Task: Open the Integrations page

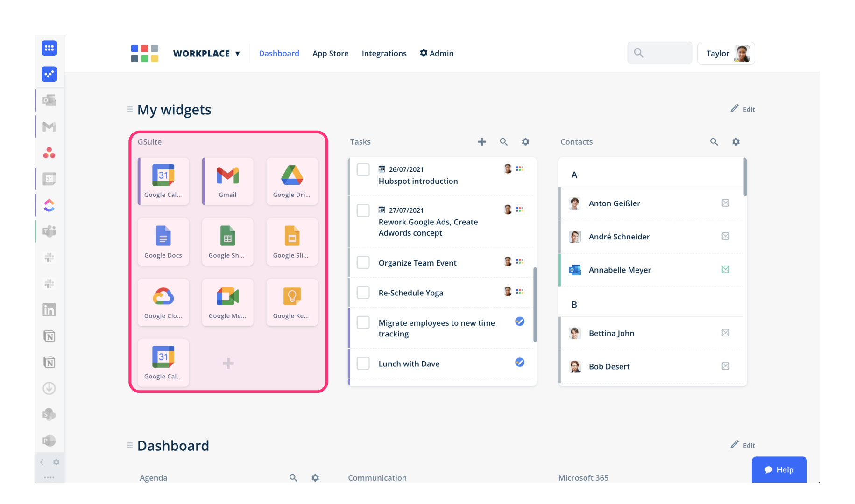Action: 384,53
